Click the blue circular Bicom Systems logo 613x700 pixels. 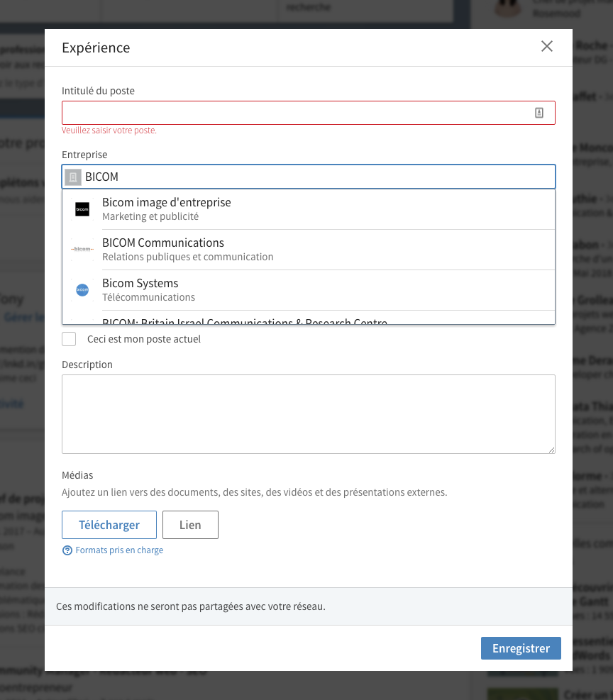point(82,290)
